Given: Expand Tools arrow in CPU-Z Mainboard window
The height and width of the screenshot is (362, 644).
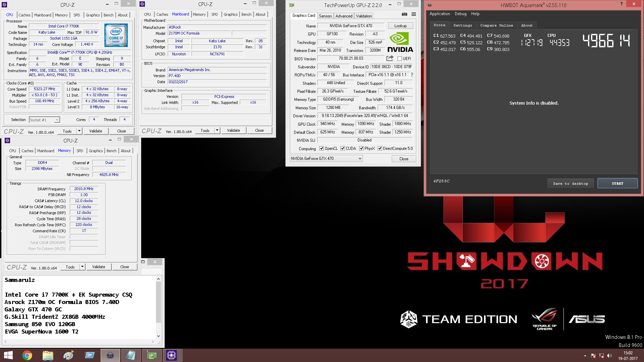Looking at the screenshot, I should click(217, 130).
